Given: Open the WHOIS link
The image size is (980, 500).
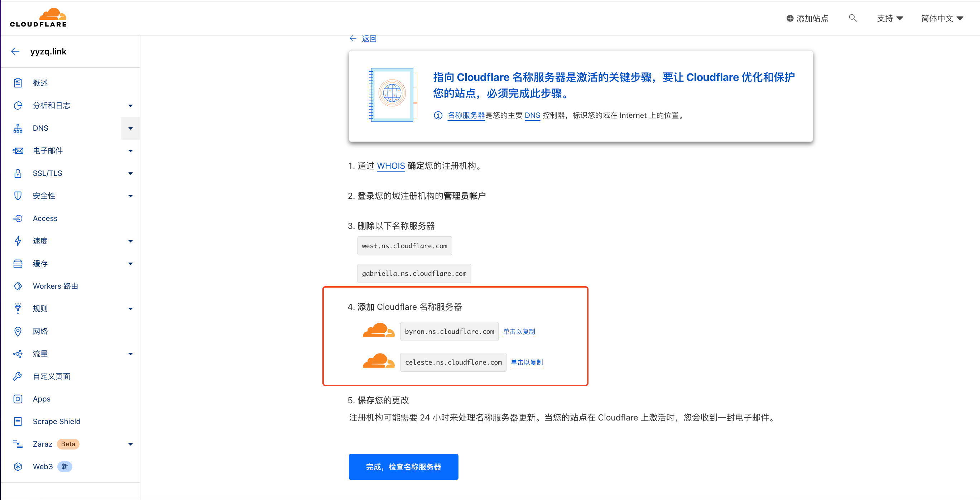Looking at the screenshot, I should (391, 166).
